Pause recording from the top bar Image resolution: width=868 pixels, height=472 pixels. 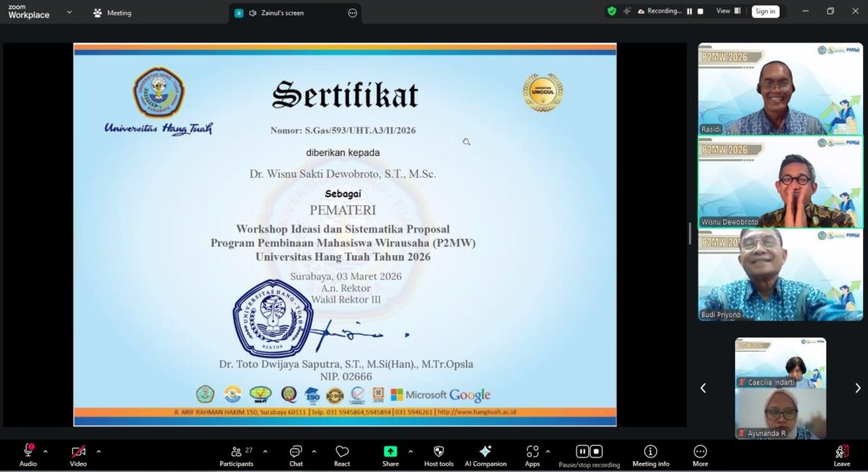pos(688,11)
